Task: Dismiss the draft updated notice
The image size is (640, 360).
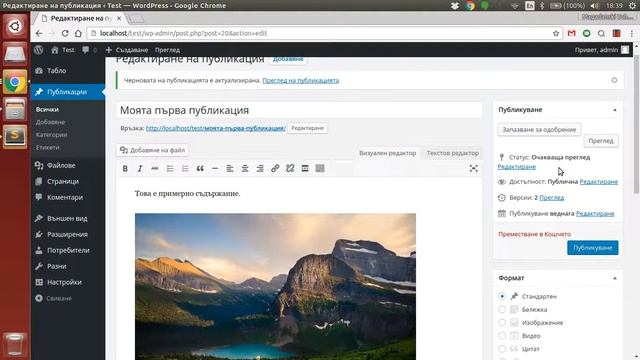Action: (614, 80)
